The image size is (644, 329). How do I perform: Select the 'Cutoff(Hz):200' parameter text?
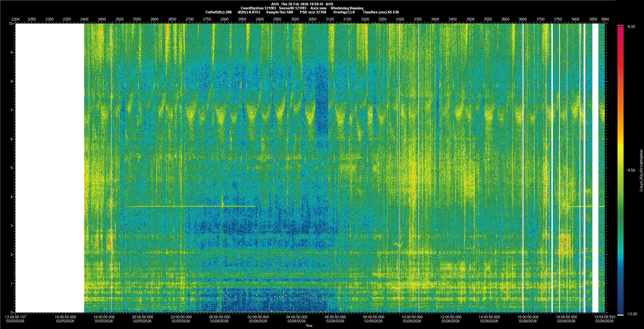point(218,12)
